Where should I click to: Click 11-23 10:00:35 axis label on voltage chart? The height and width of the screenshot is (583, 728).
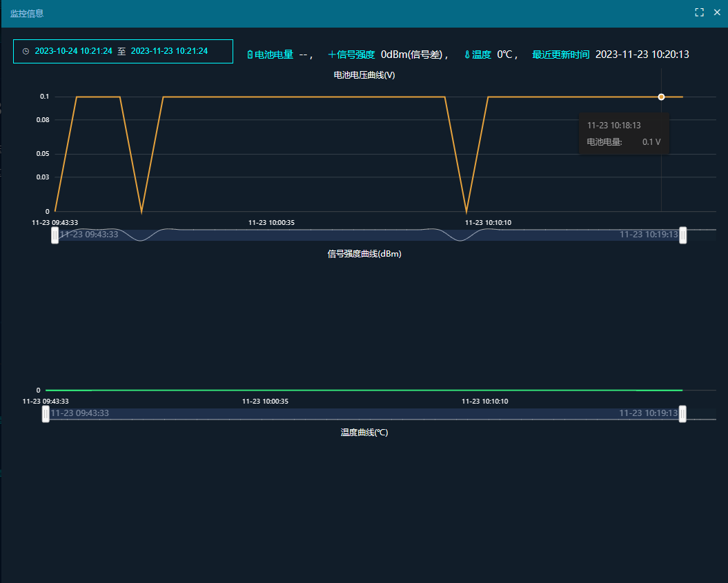point(272,223)
